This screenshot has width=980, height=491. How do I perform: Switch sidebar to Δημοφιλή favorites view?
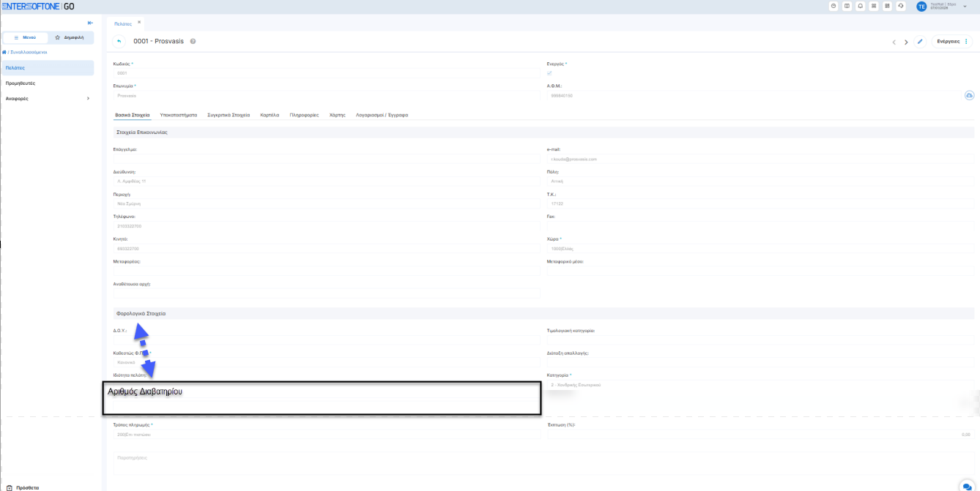(x=70, y=37)
